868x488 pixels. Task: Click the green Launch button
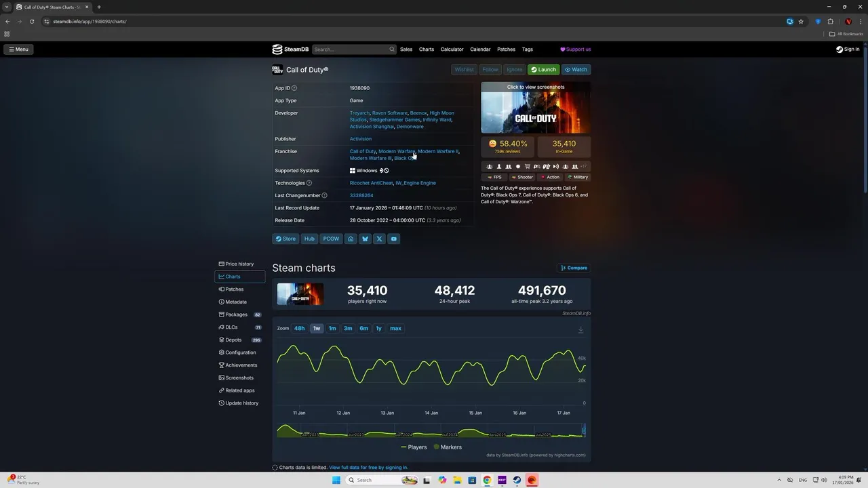coord(544,70)
